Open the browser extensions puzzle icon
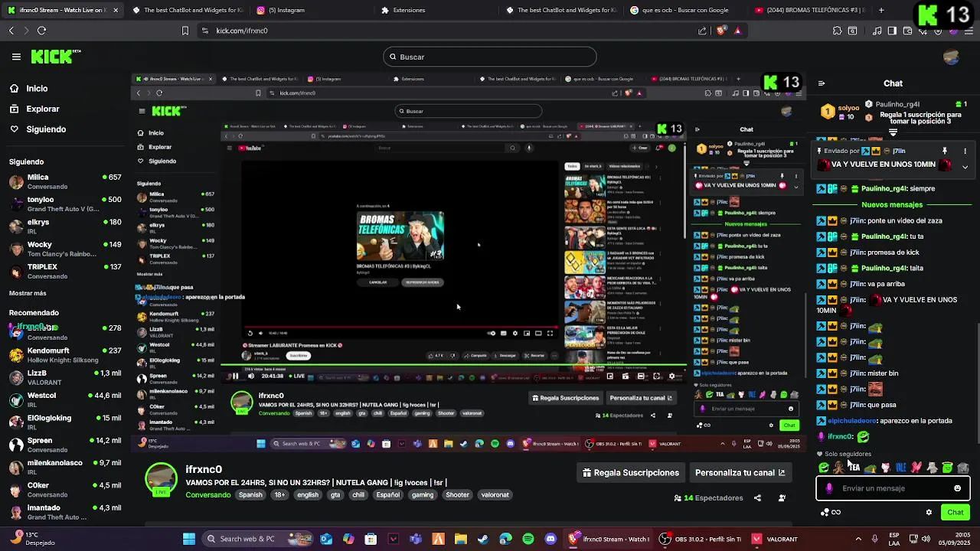 pos(837,31)
